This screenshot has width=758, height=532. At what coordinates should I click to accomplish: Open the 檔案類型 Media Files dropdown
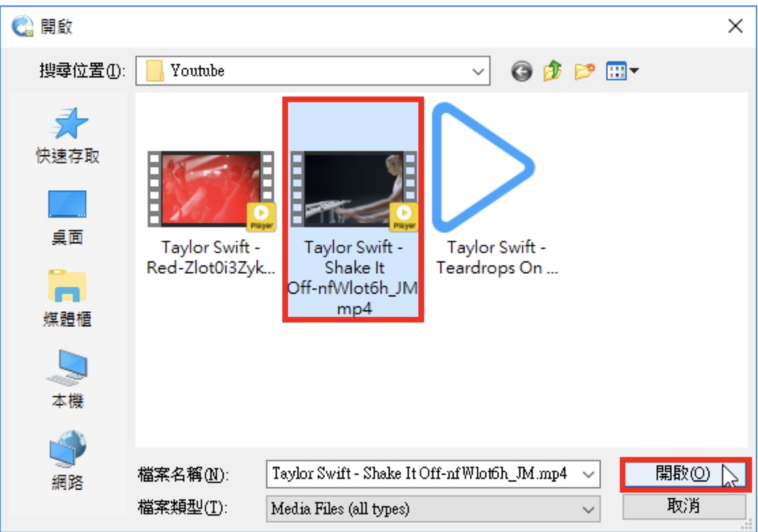(x=433, y=509)
